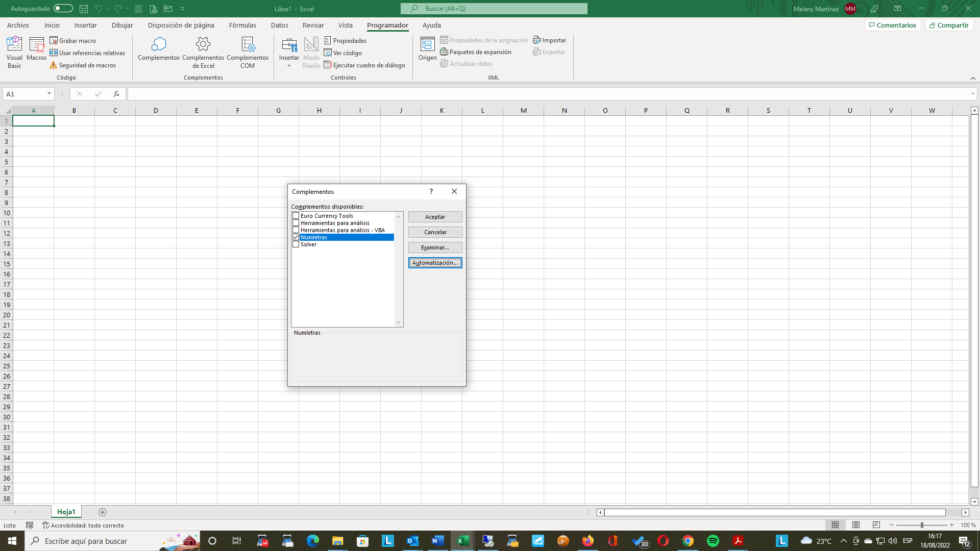980x551 pixels.
Task: Switch to the Fórmulas tab
Action: [242, 25]
